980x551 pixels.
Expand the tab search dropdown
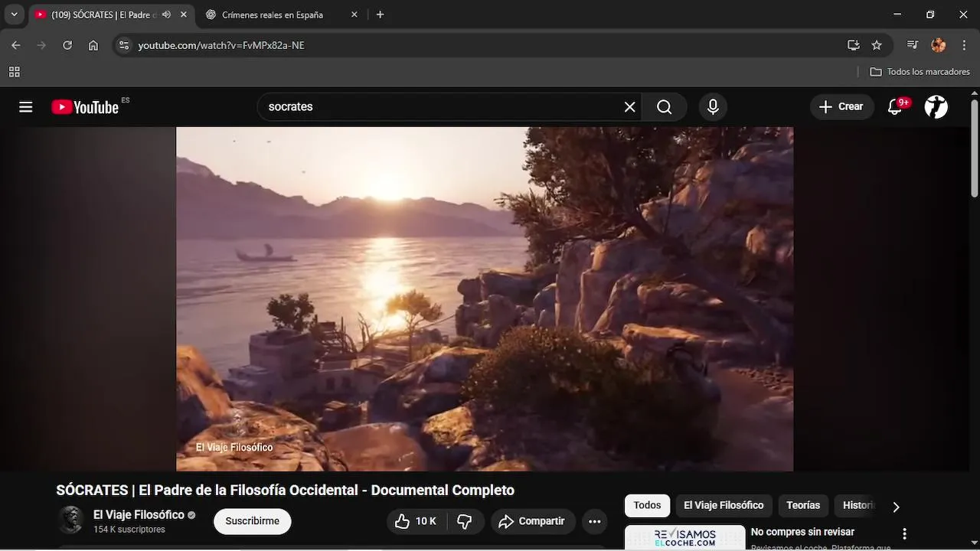point(14,15)
